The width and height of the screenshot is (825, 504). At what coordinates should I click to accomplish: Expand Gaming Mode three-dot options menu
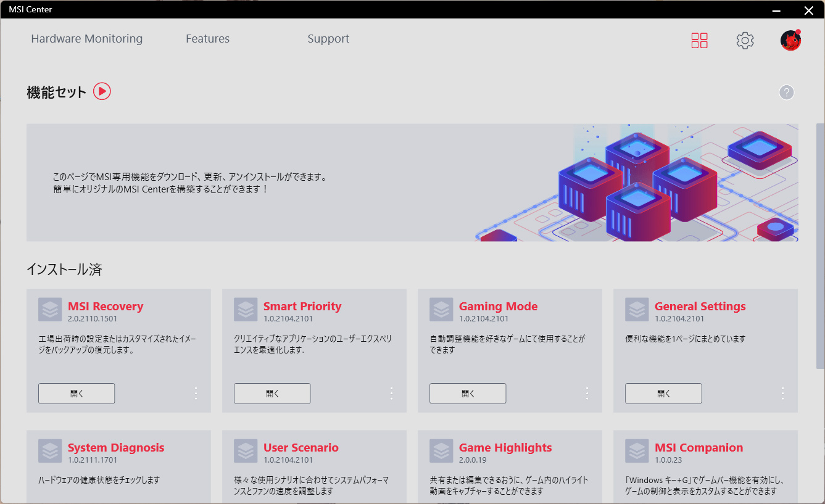(587, 393)
